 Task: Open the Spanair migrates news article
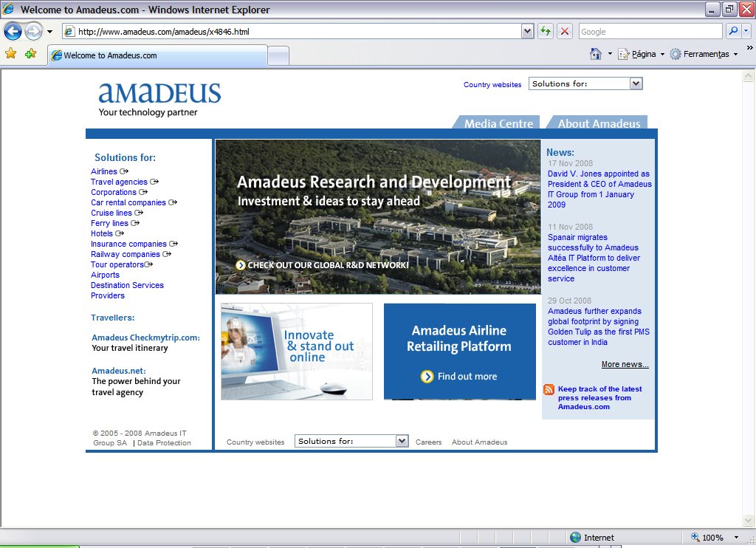coord(594,258)
